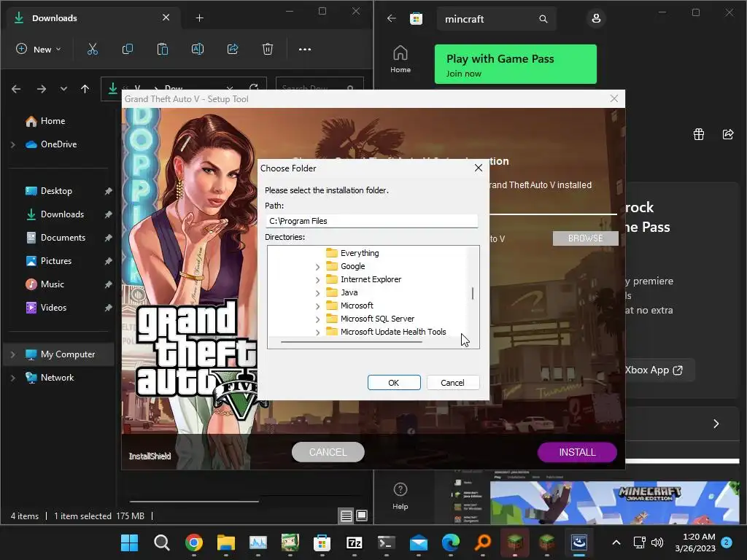Screen dimensions: 747x560
Task: Click the Path field in Choose Folder
Action: click(371, 221)
